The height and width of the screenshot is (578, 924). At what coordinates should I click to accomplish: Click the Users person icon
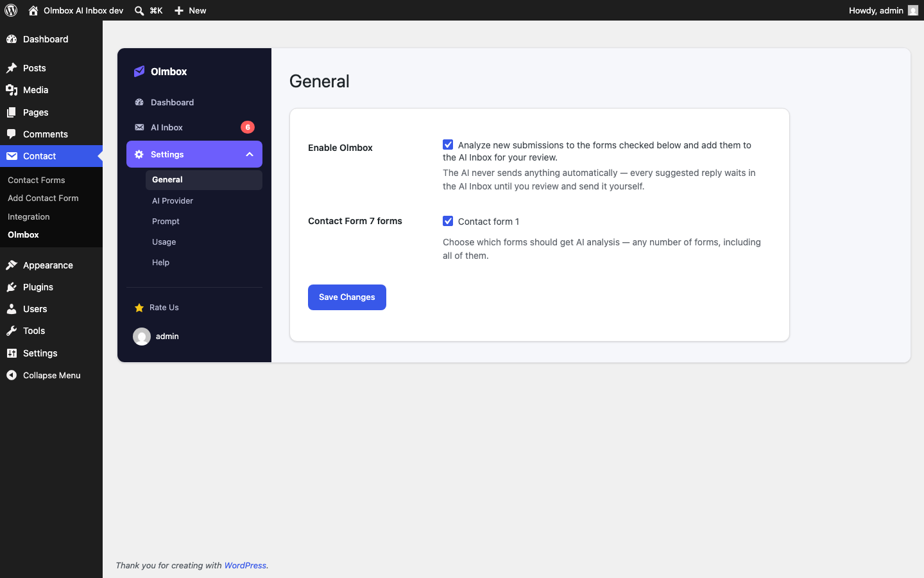tap(12, 309)
